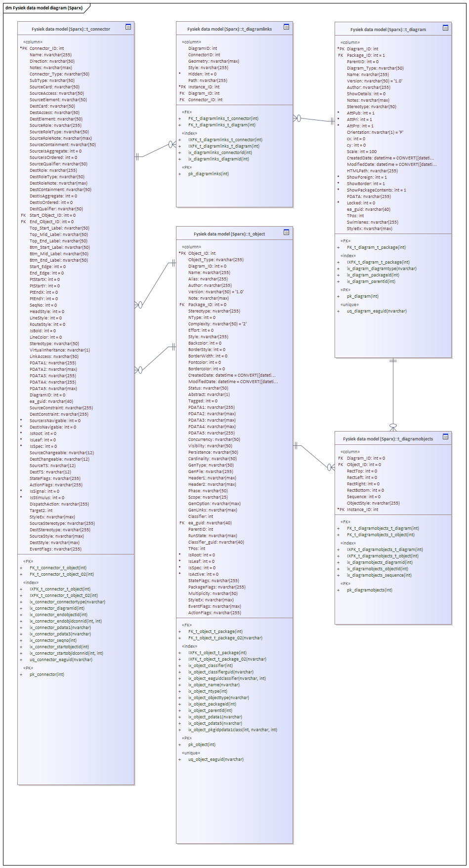Select the t_connector table title
The width and height of the screenshot is (469, 868).
[71, 29]
